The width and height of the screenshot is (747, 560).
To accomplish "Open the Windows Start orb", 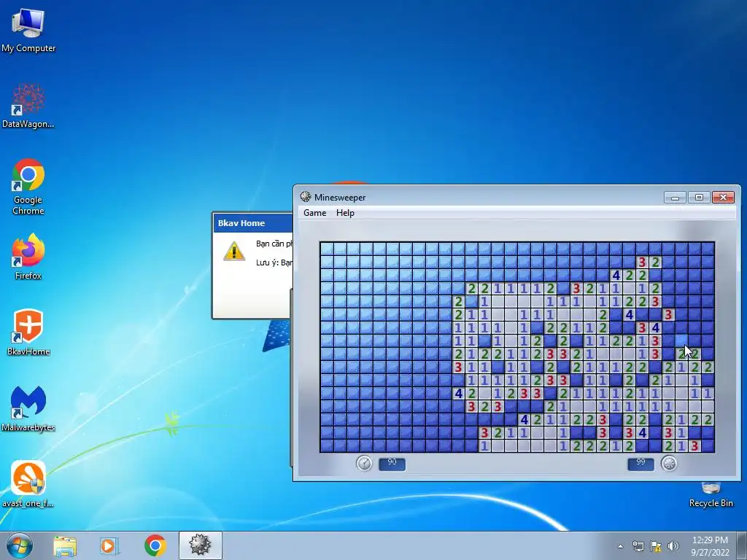I will 20,545.
